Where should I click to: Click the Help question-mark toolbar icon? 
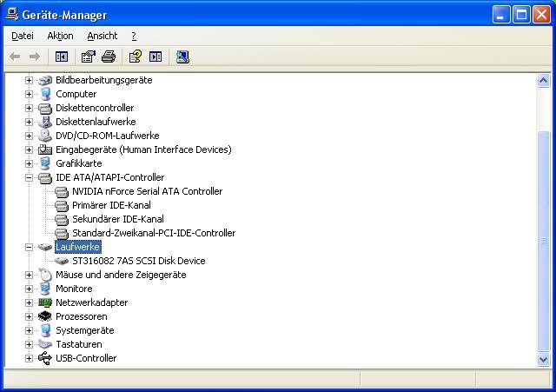coord(136,56)
